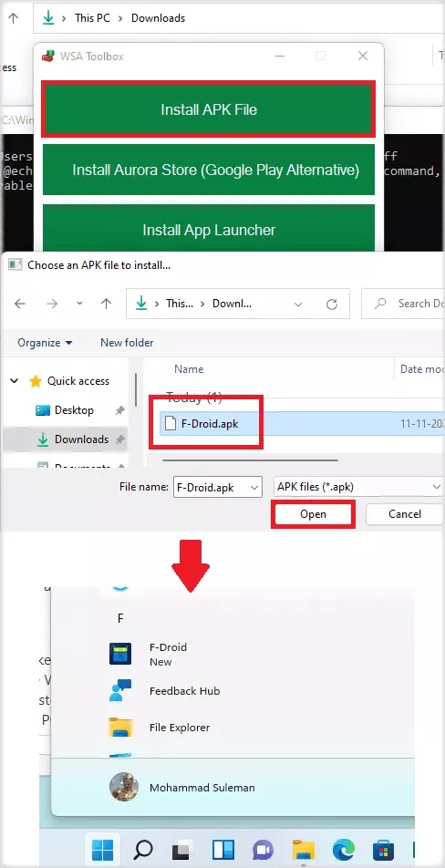445x868 pixels.
Task: Open the APK files type filter dropdown
Action: [358, 487]
